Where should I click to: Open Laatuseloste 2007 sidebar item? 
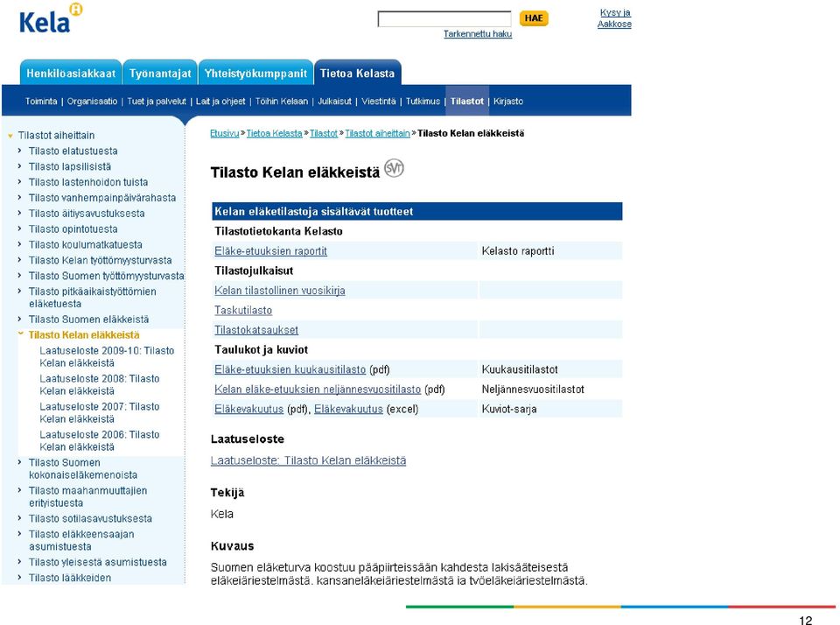[100, 412]
